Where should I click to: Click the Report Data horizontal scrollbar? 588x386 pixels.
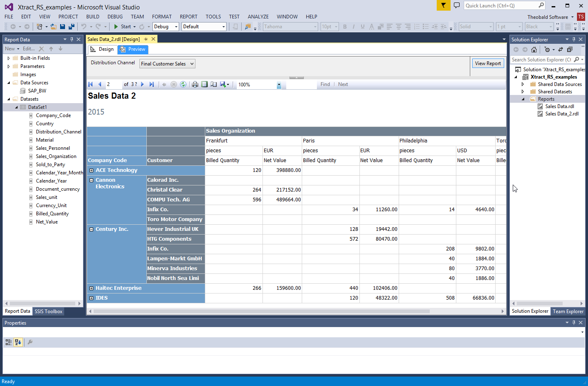tap(43, 303)
